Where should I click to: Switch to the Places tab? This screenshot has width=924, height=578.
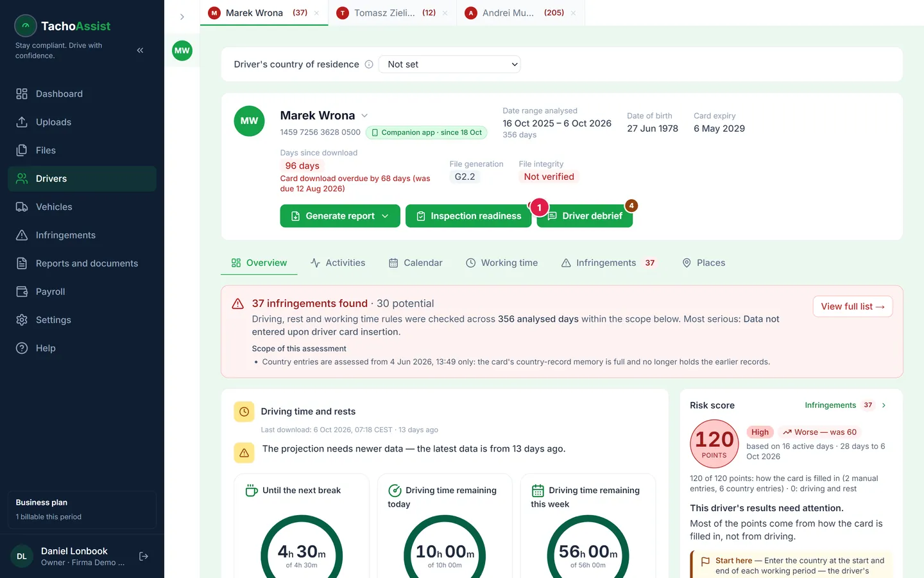point(704,263)
